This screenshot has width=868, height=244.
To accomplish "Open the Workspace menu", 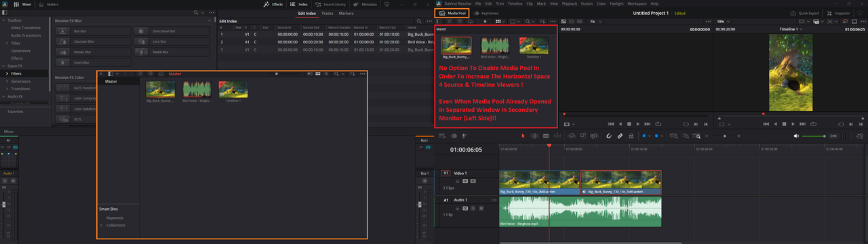I will [x=637, y=3].
